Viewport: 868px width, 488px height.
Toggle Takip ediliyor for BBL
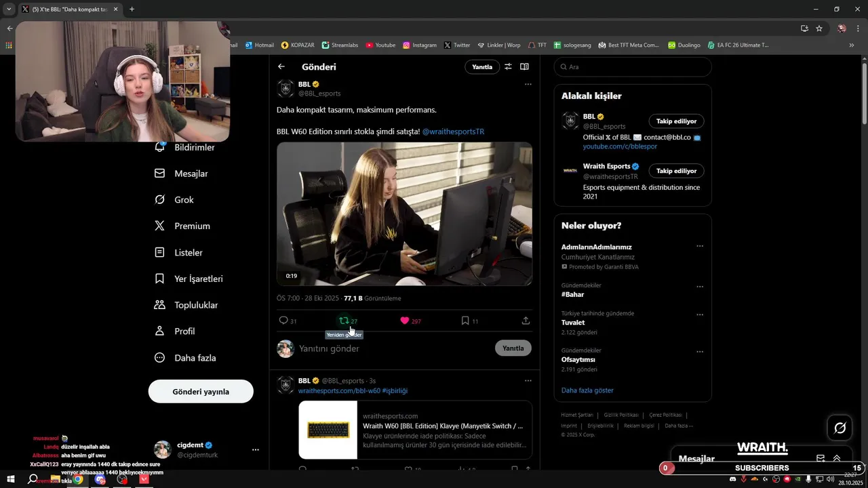click(676, 121)
